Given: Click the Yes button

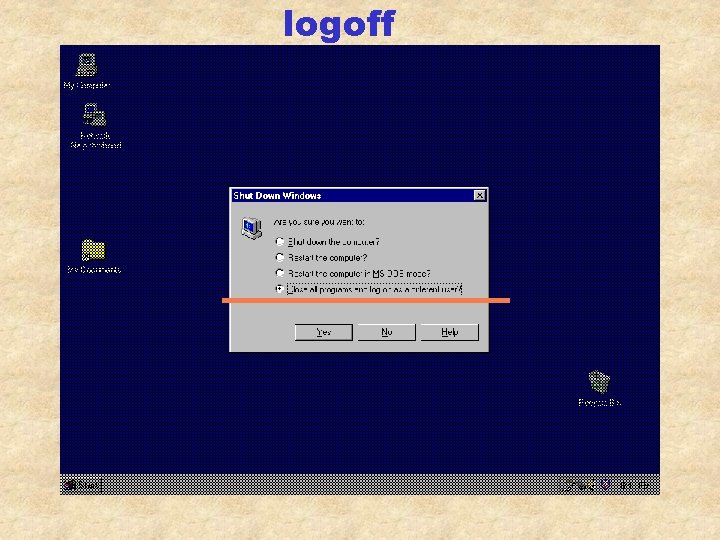Looking at the screenshot, I should click(324, 332).
